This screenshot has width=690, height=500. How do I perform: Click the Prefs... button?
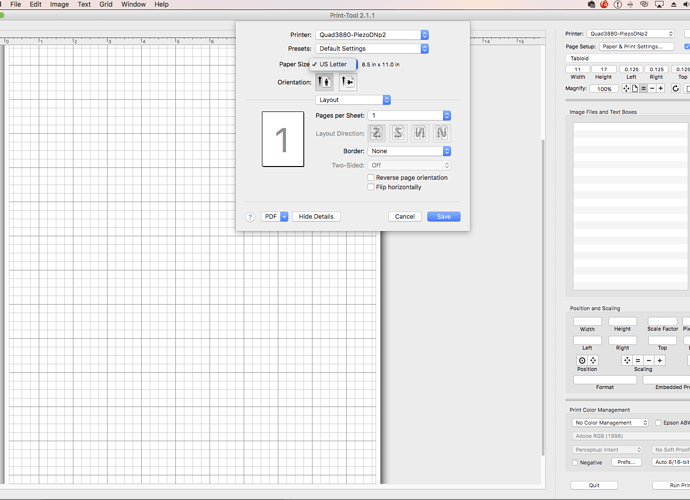click(x=626, y=462)
